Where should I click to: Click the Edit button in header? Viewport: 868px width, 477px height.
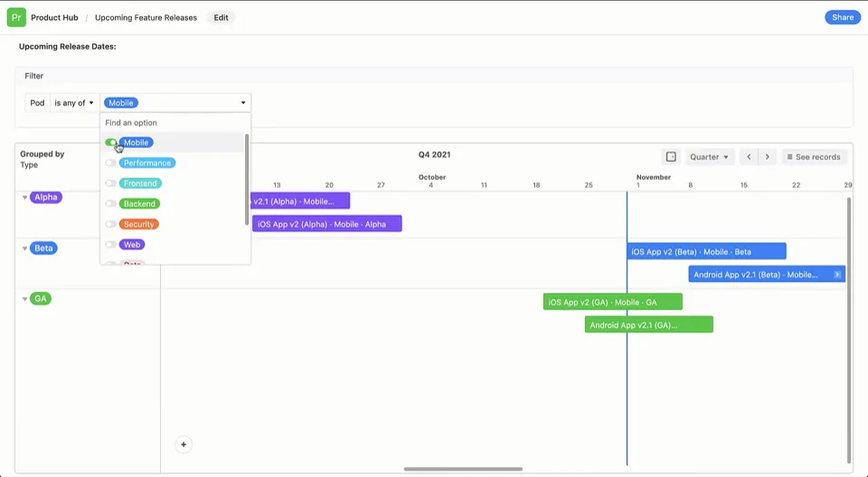coord(221,17)
